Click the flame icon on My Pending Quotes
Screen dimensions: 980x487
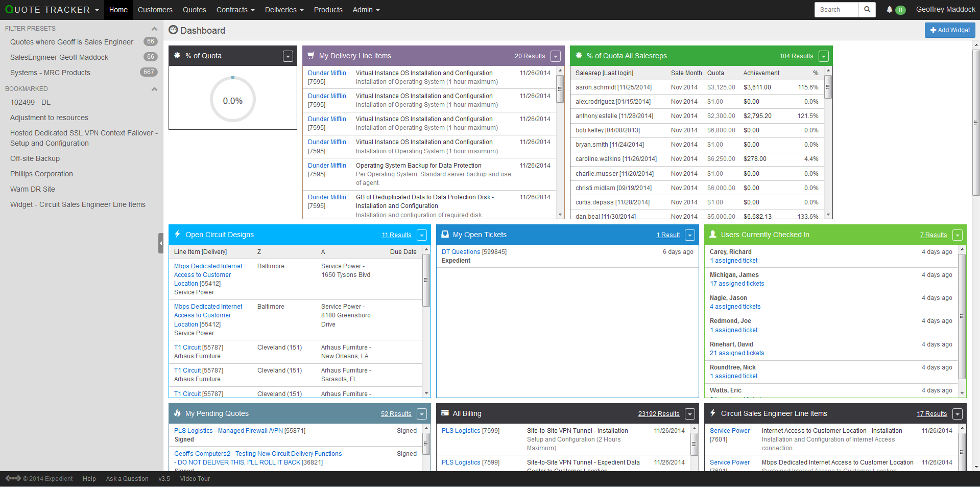point(177,413)
